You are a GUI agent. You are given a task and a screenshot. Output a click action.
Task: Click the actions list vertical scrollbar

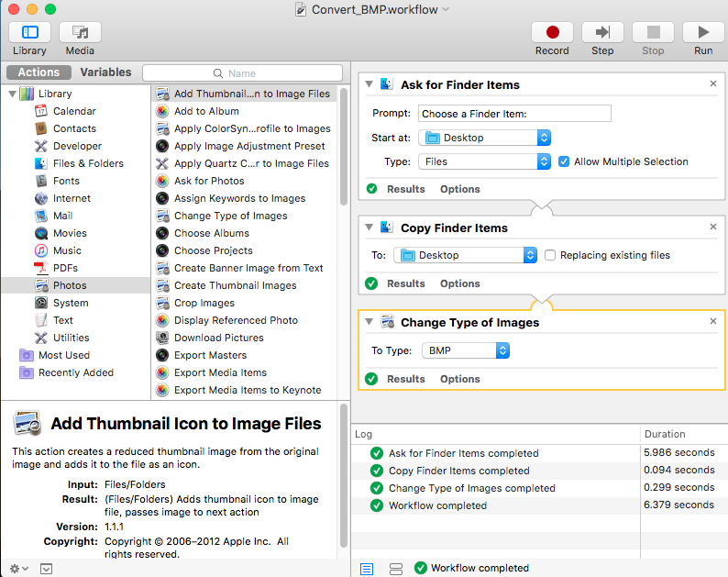click(344, 147)
